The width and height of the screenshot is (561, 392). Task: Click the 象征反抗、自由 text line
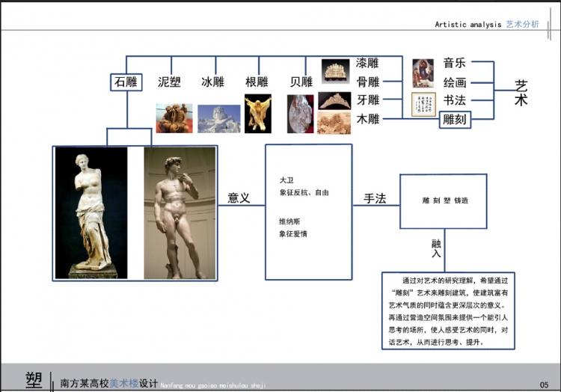pos(304,192)
